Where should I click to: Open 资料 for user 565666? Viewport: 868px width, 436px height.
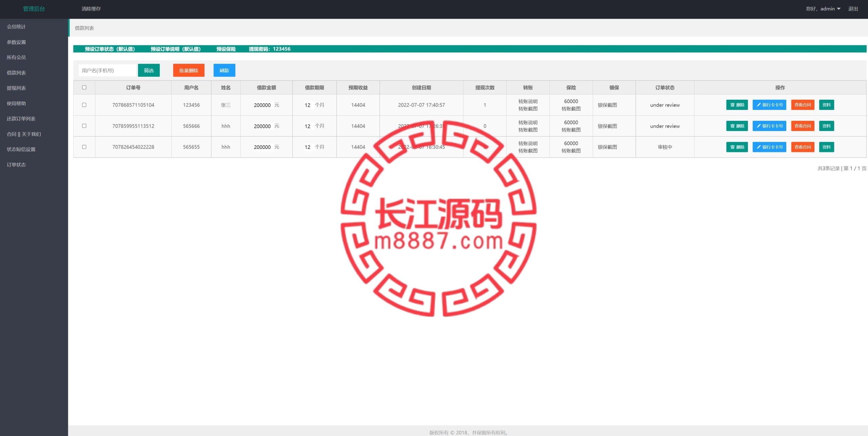(x=826, y=126)
